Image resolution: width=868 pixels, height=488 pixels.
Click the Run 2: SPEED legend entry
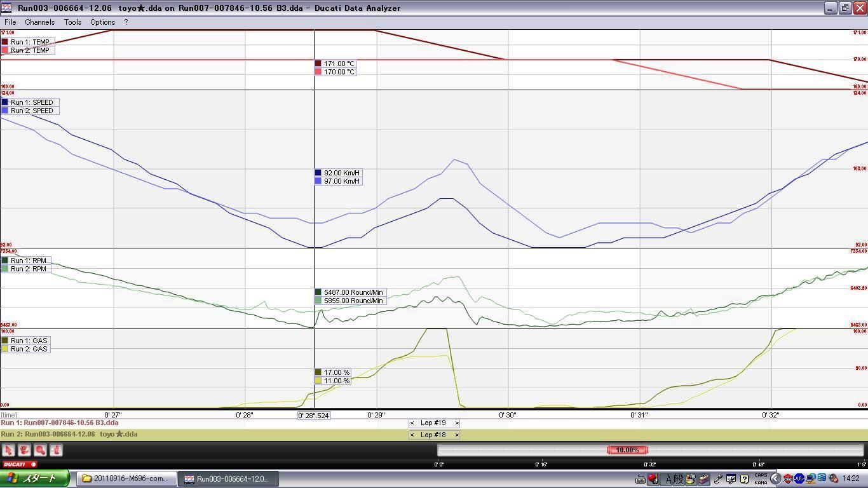pyautogui.click(x=30, y=111)
